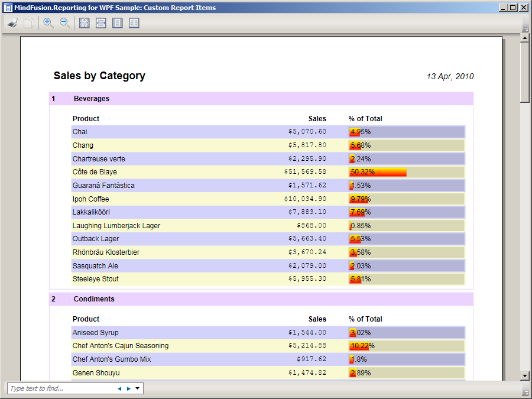532x399 pixels.
Task: Zoom out using the magnifier minus icon
Action: click(x=65, y=23)
